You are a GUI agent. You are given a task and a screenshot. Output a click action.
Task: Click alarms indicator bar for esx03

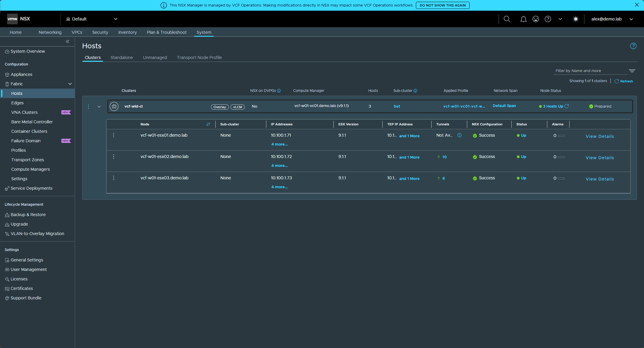tap(561, 178)
